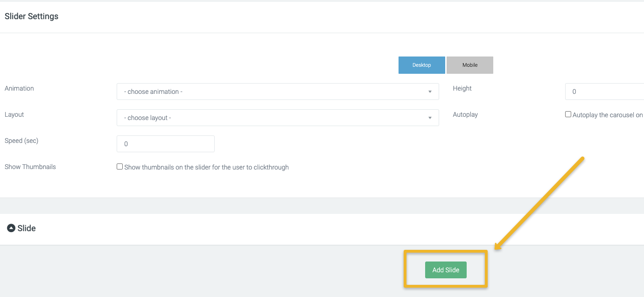The image size is (644, 297).
Task: Focus the Height input field
Action: tap(604, 92)
